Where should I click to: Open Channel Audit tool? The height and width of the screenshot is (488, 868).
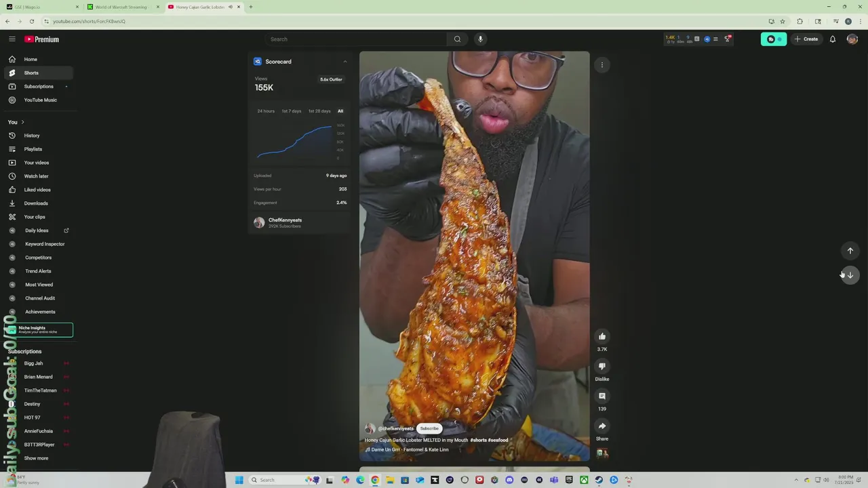(38, 298)
